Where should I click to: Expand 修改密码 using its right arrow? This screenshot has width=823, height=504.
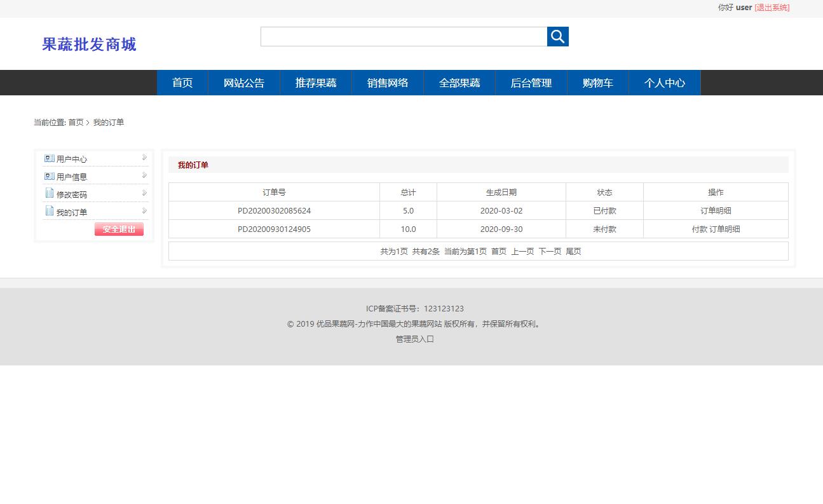(x=144, y=193)
